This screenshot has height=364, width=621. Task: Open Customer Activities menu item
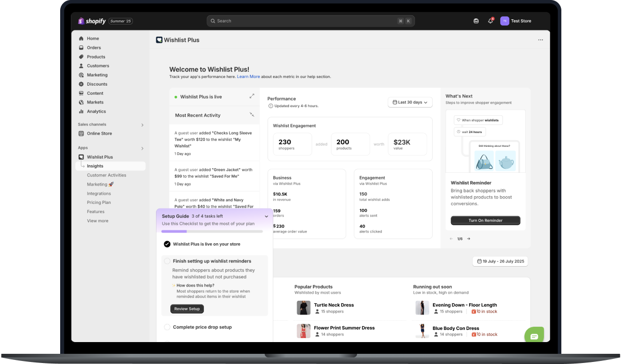click(x=107, y=175)
